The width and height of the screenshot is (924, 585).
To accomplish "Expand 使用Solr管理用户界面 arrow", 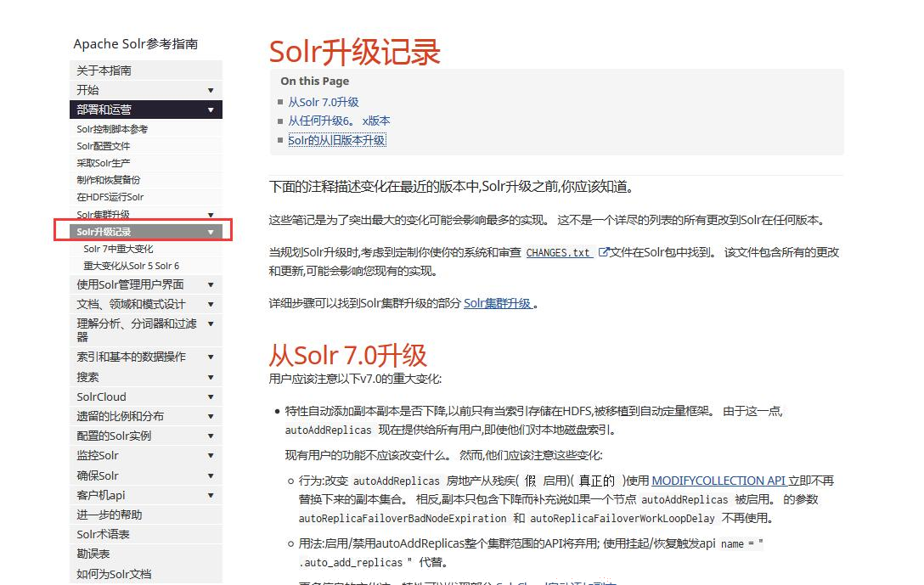I will pos(211,284).
